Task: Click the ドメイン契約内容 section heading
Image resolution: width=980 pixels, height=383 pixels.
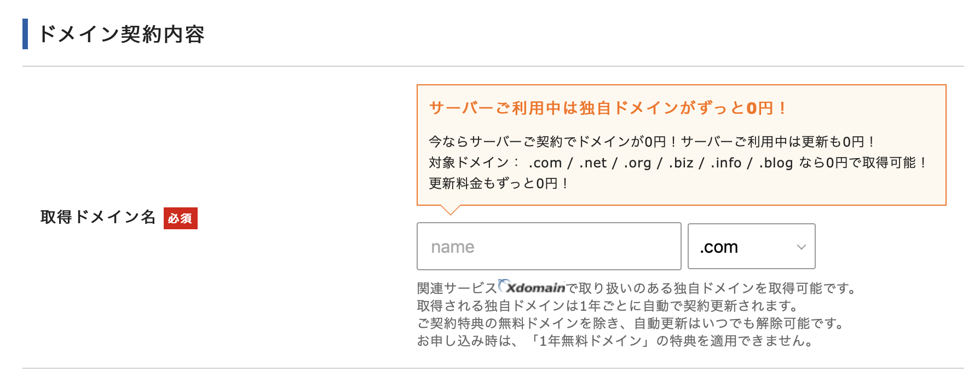Action: 122,34
